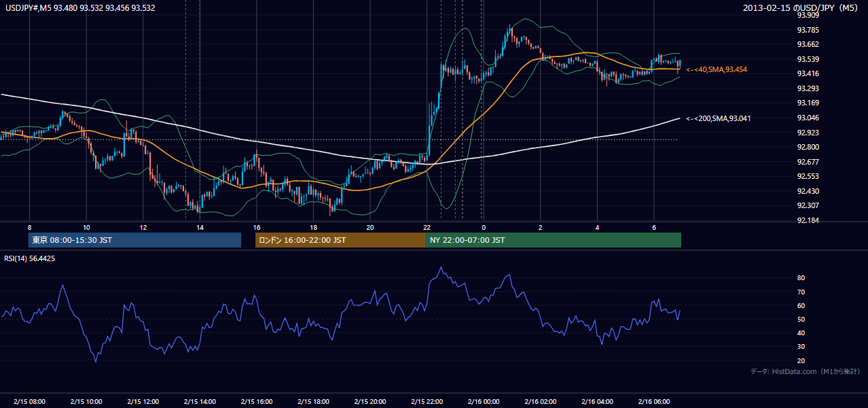Click the 93.785 price axis label
Image resolution: width=868 pixels, height=408 pixels.
[808, 30]
